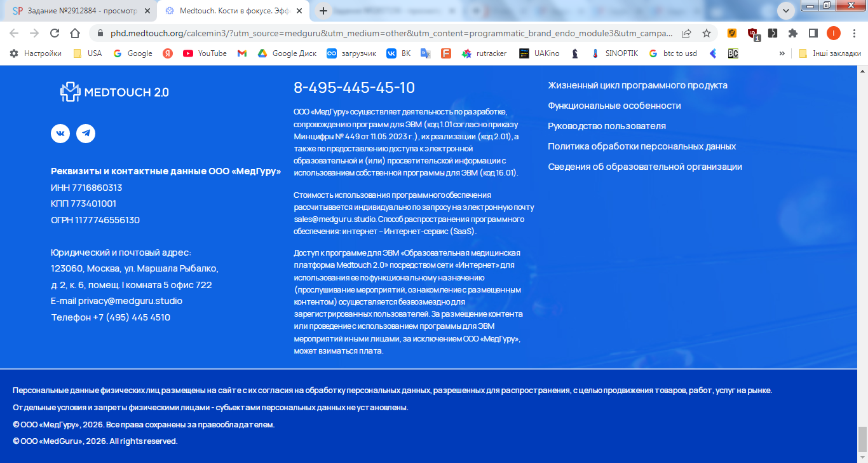Click the © ООО «MedGuru», 2026 line
The width and height of the screenshot is (868, 463).
point(95,441)
